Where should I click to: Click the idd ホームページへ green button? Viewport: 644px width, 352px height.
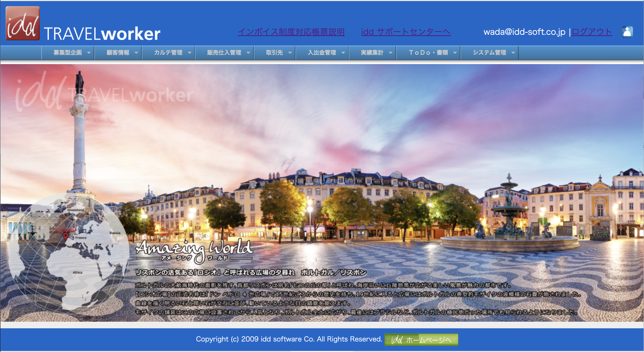(x=421, y=339)
